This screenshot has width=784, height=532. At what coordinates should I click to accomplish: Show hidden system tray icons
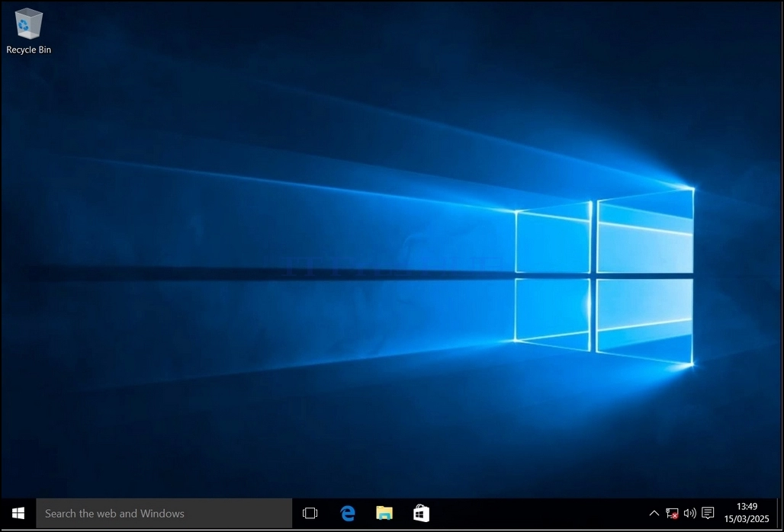point(654,513)
